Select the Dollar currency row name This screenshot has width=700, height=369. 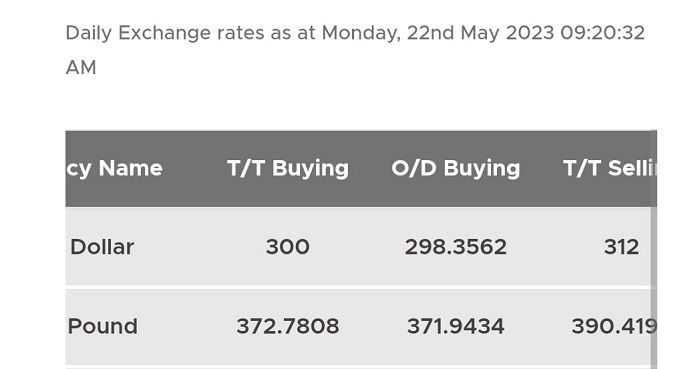pos(102,247)
